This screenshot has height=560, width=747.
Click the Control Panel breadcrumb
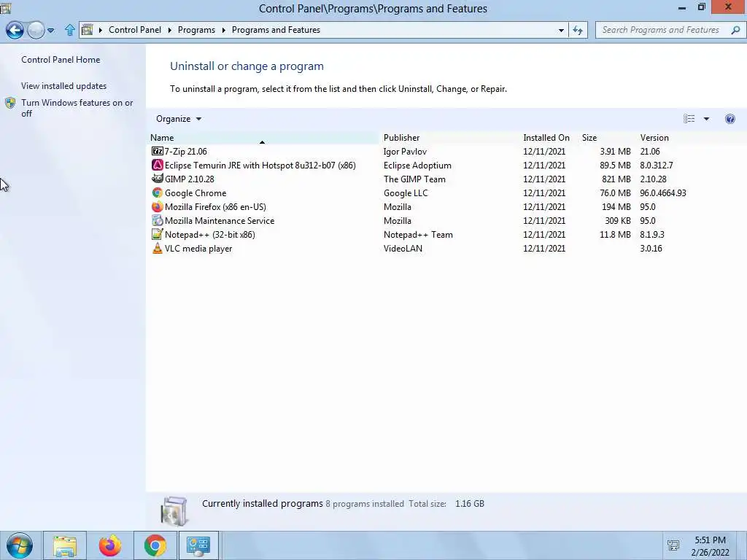pyautogui.click(x=135, y=29)
